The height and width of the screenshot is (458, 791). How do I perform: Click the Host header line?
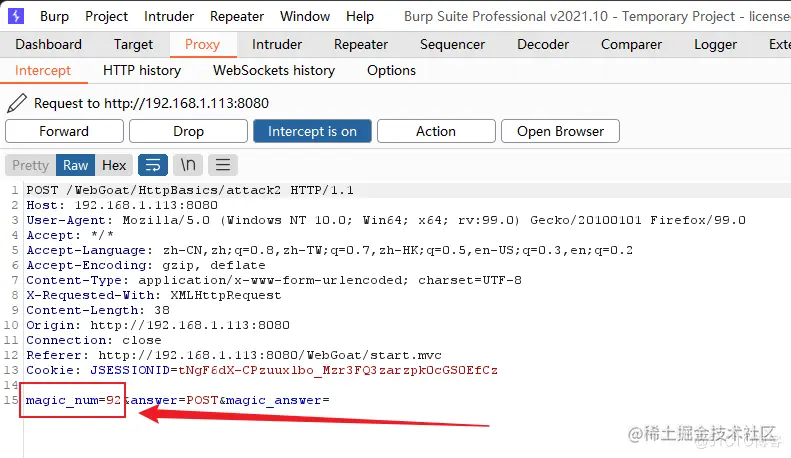[122, 205]
